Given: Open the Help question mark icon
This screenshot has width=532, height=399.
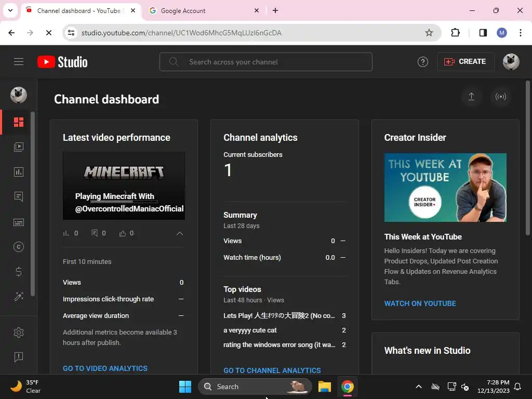Looking at the screenshot, I should pyautogui.click(x=422, y=62).
